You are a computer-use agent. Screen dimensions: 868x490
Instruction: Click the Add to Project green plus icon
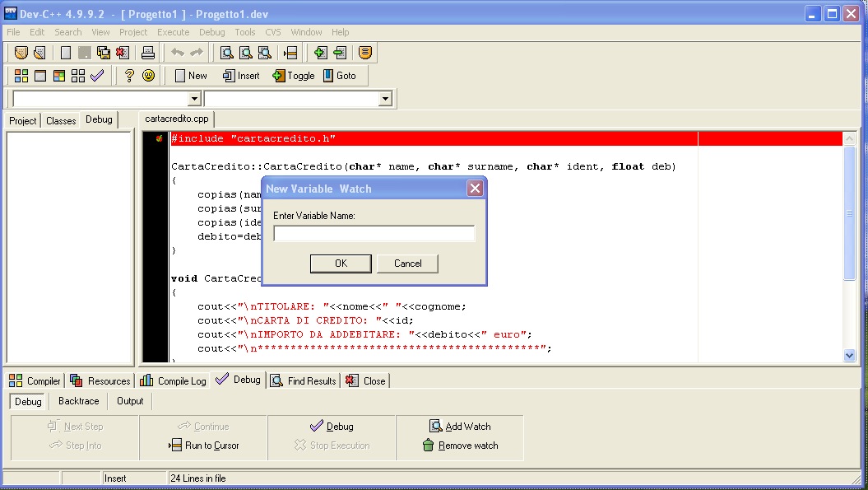coord(320,53)
